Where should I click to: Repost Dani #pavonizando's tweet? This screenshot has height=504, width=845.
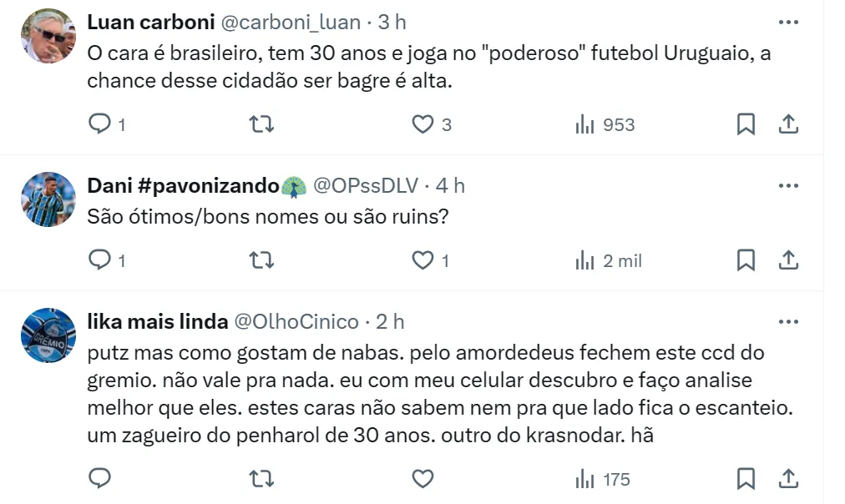tap(262, 260)
